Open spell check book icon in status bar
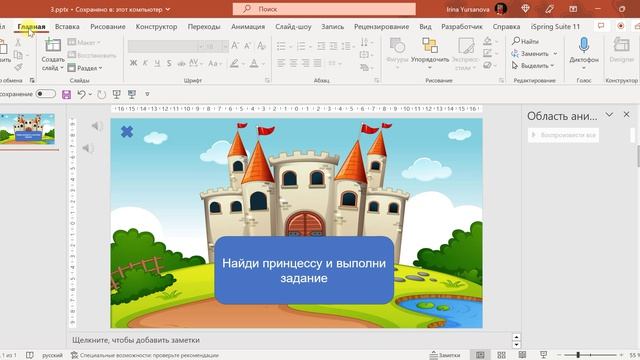This screenshot has height=360, width=640. coord(29,355)
